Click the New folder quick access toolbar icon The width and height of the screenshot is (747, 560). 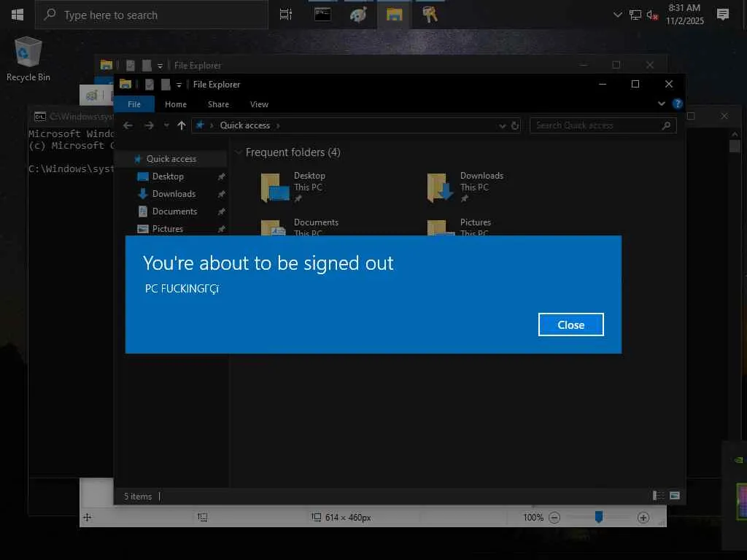click(x=166, y=85)
